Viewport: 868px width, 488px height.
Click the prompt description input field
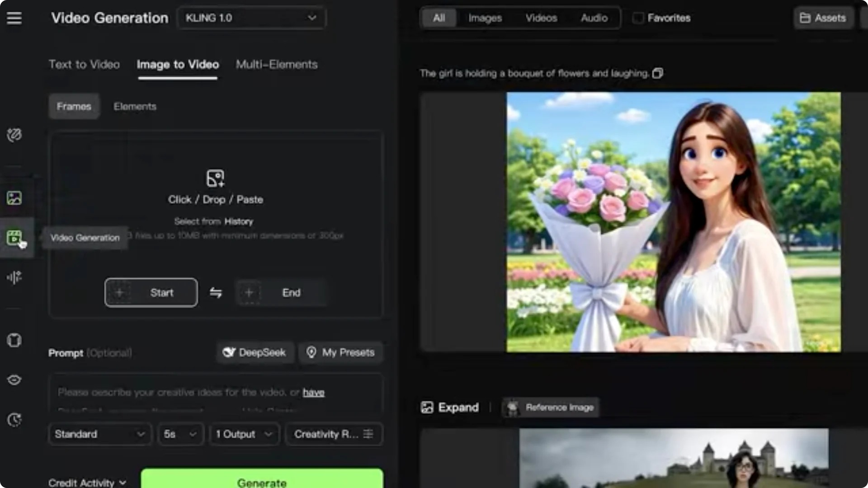click(x=216, y=393)
